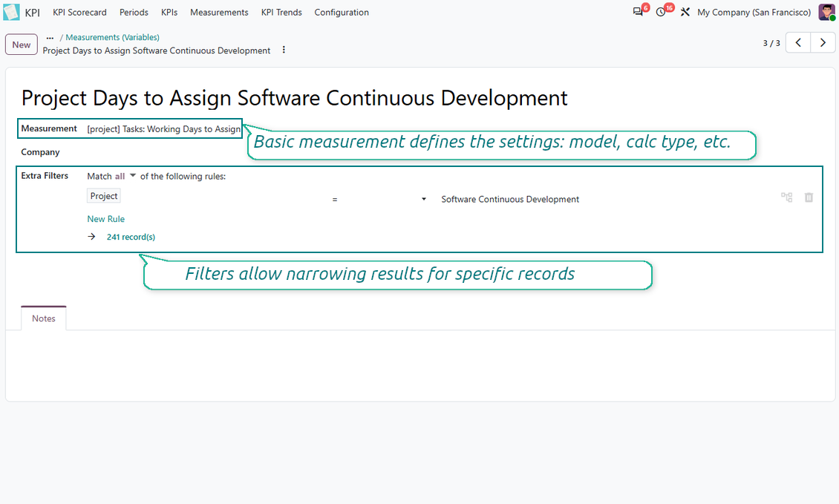Add a New Rule to filters
Screen dimensions: 839x504
tap(106, 219)
